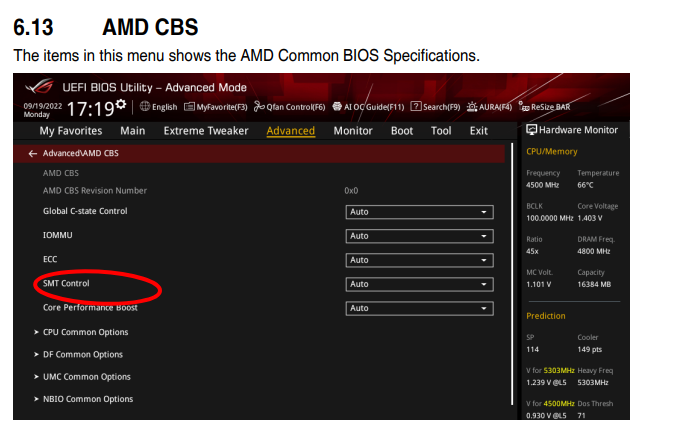Toggle ReSize BAR icon
This screenshot has width=674, height=437.
(x=524, y=106)
